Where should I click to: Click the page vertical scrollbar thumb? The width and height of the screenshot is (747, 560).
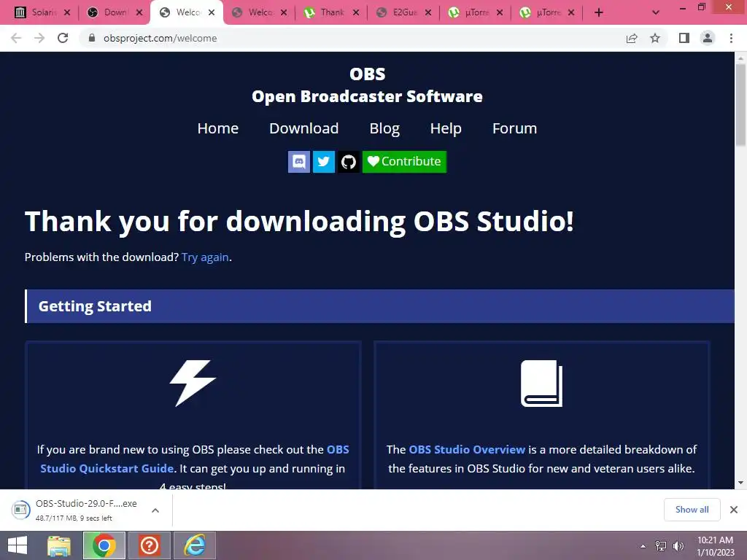coord(740,105)
